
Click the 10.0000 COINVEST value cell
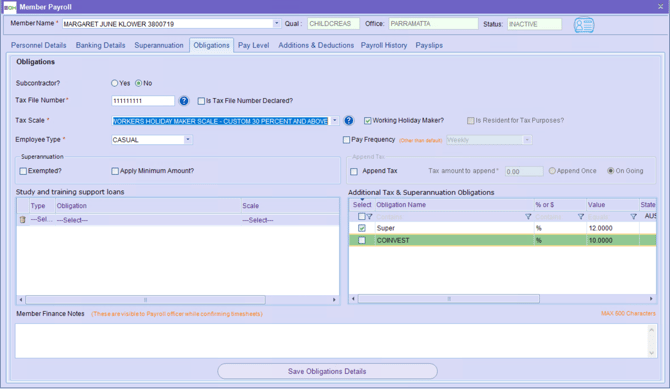(x=612, y=240)
